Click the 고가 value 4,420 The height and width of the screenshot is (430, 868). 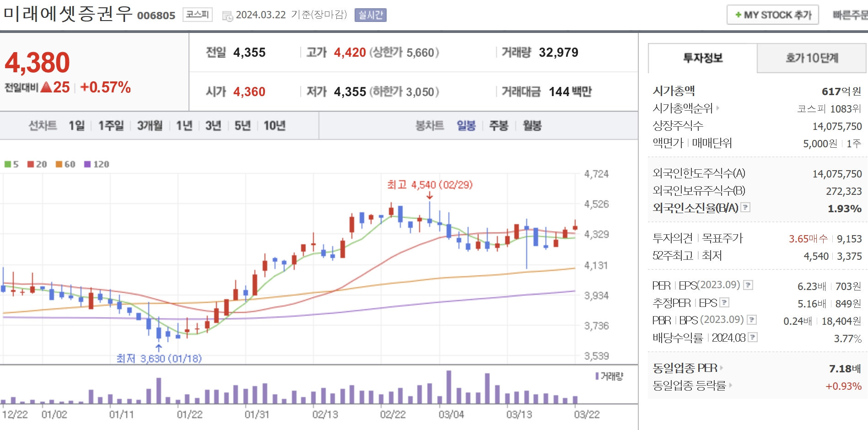(350, 53)
